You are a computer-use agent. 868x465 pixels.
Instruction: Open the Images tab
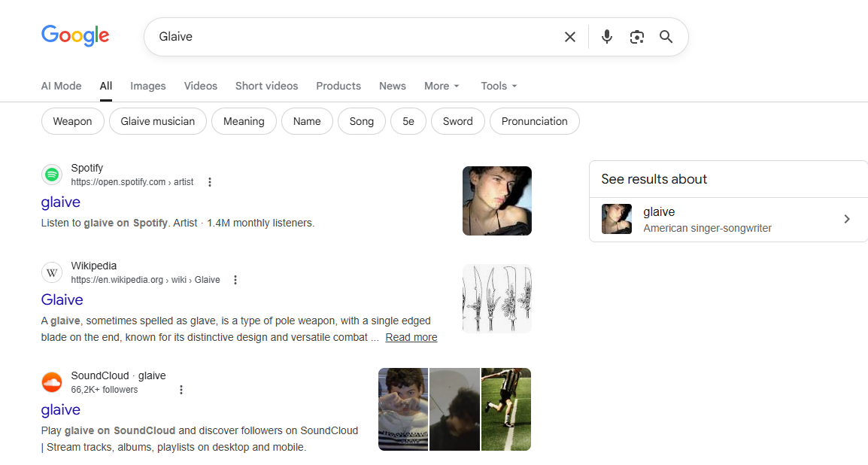(x=148, y=86)
